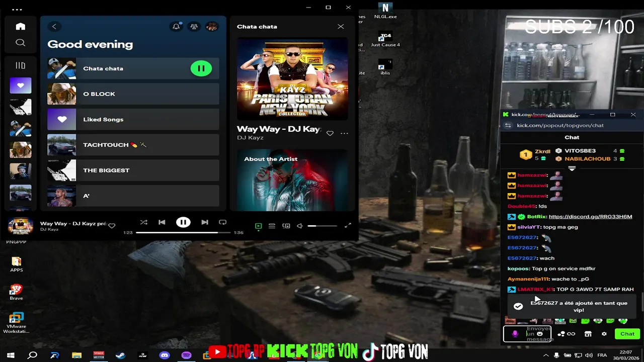Open the play queue
Image resolution: width=644 pixels, height=362 pixels.
coord(272,226)
